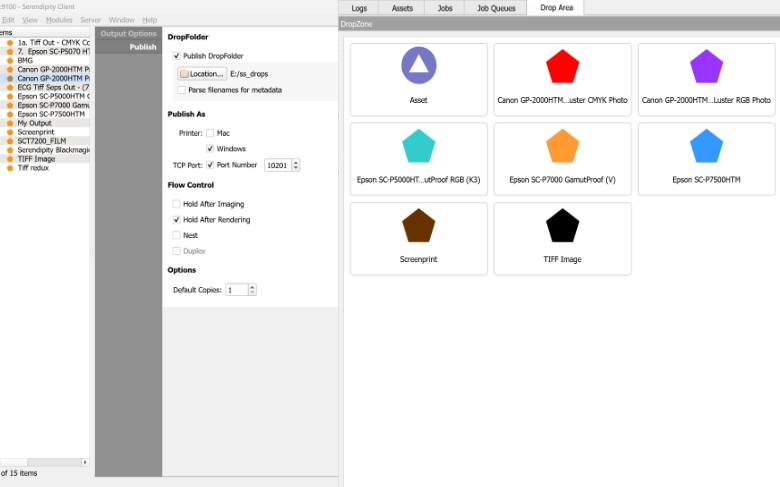Select the red Canon CMYK Photo pentagon
Screen dimensions: 780x487
[x=563, y=67]
